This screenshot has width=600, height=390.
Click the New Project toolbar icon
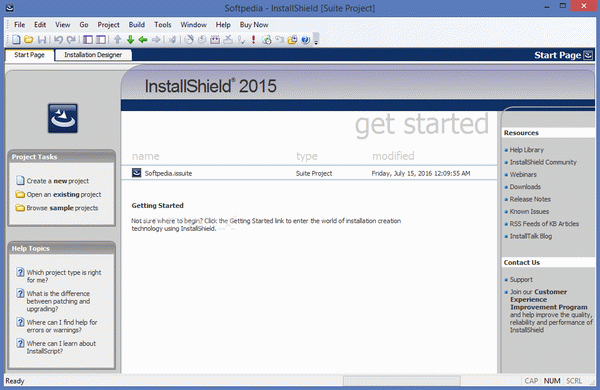[16, 39]
